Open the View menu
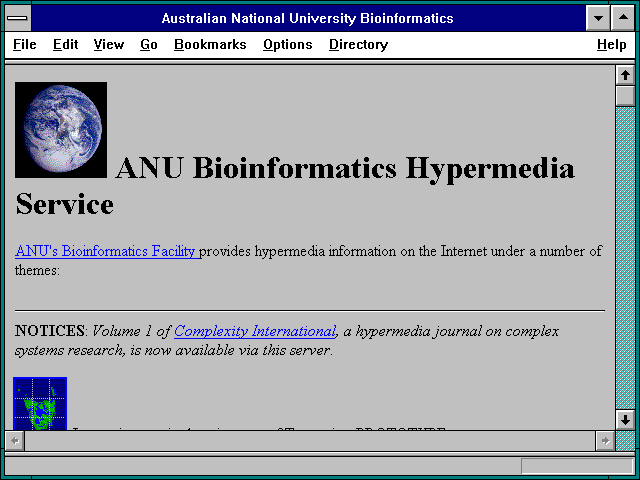640x480 pixels. (x=109, y=44)
